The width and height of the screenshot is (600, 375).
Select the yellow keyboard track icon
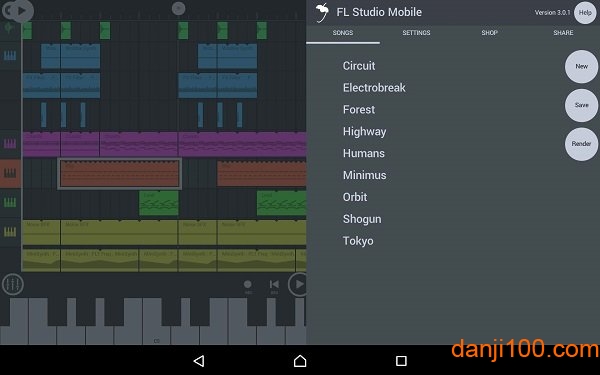[x=10, y=231]
